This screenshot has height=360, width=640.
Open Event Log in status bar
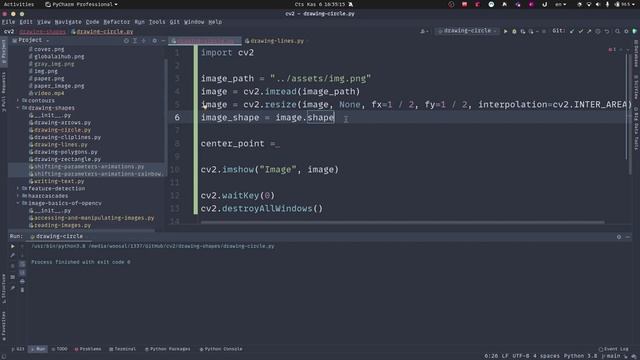coord(613,349)
